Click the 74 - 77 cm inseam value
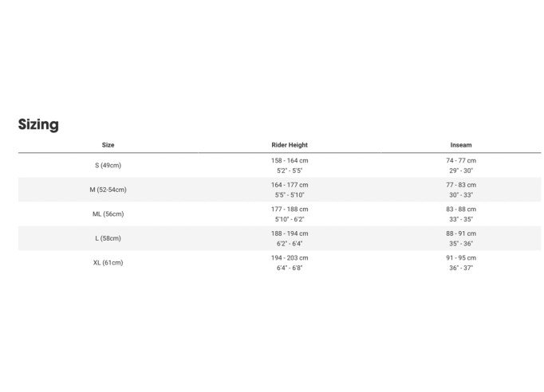Viewport: 544px width, 392px height. tap(461, 160)
